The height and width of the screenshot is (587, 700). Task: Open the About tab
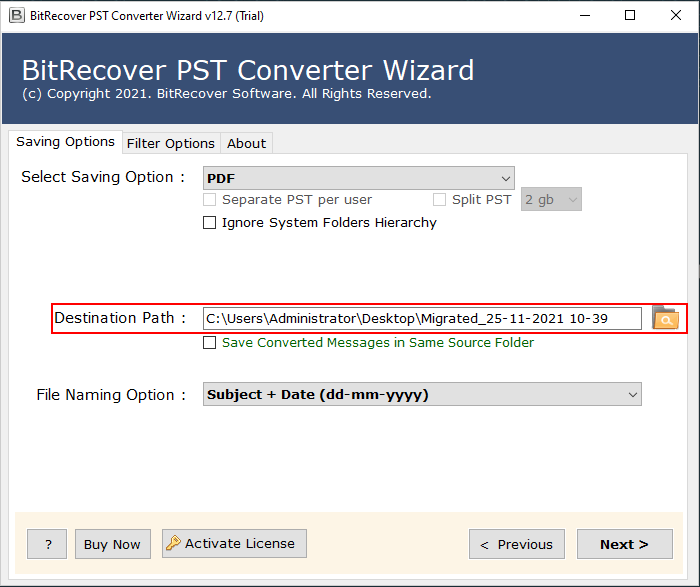point(246,143)
